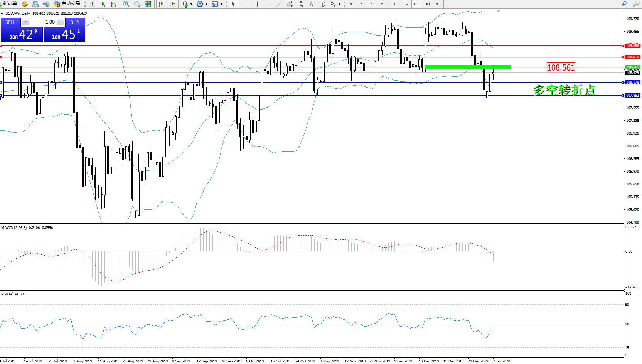Click the Zoom Out magnifier icon
Viewport: 642px width, 364px height.
coord(137,4)
